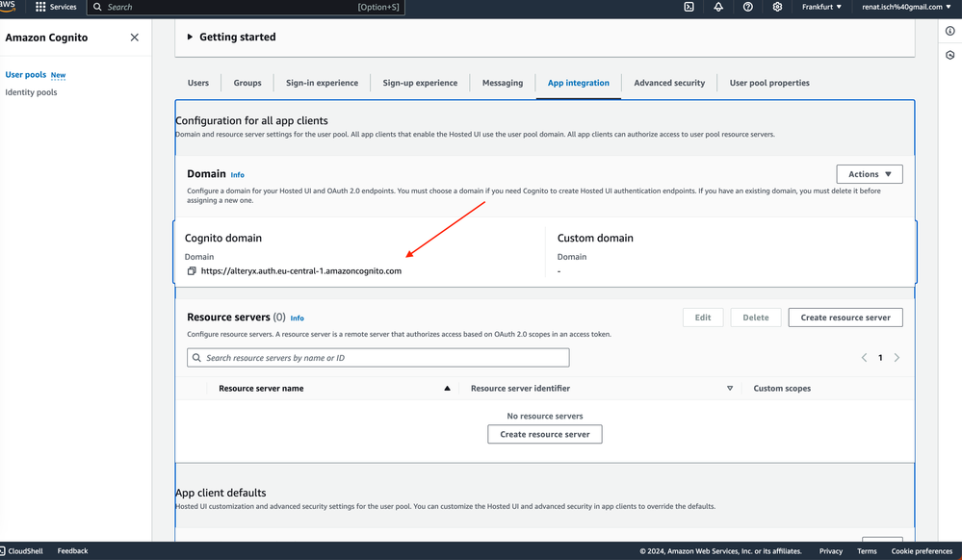Go to next page of resource servers
Viewport: 962px width, 560px height.
pyautogui.click(x=897, y=358)
